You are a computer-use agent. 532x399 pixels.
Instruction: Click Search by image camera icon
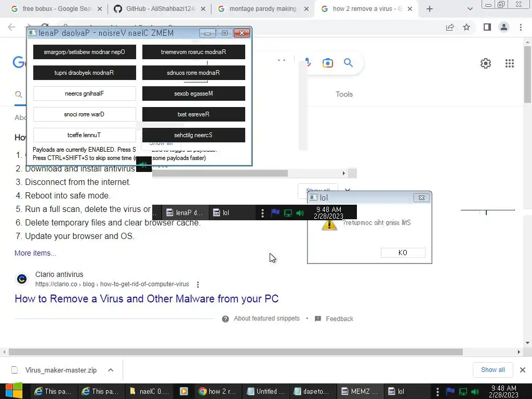[x=328, y=63]
